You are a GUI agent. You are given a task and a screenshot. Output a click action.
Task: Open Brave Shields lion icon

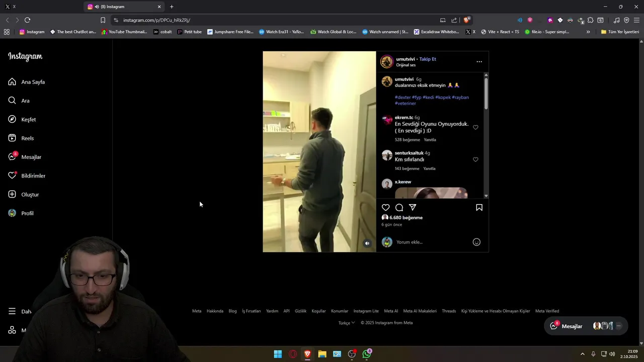coord(466,20)
